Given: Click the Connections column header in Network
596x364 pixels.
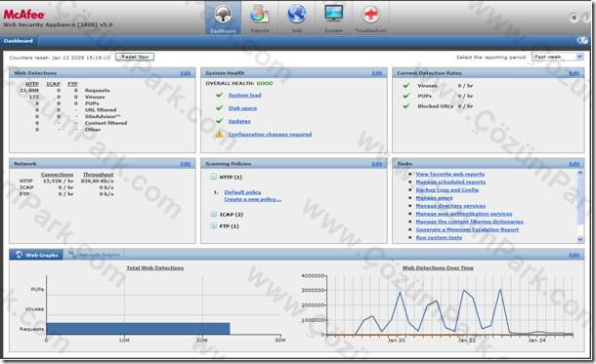Looking at the screenshot, I should [57, 175].
